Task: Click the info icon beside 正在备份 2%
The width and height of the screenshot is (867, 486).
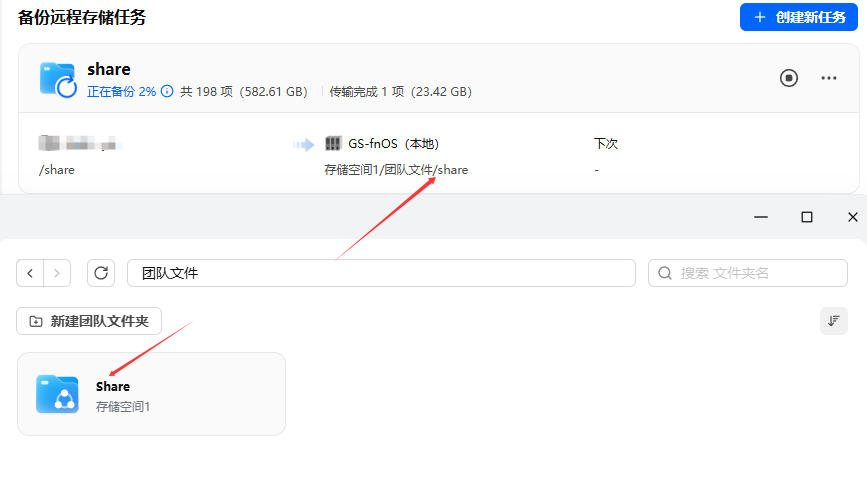Action: coord(167,91)
